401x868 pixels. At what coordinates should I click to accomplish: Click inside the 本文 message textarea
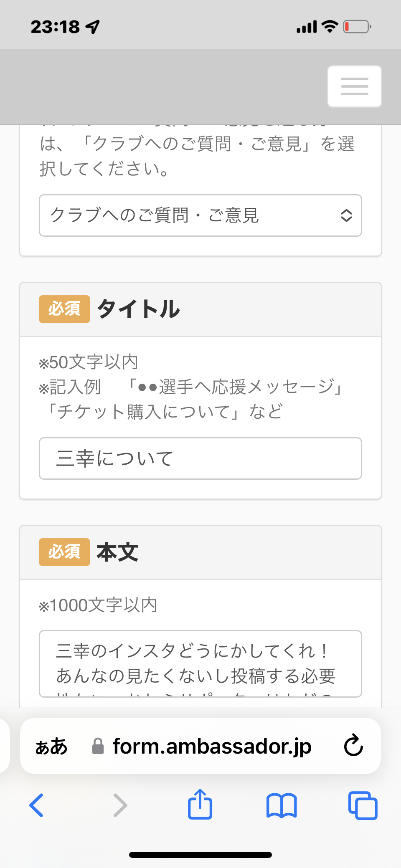point(200,663)
